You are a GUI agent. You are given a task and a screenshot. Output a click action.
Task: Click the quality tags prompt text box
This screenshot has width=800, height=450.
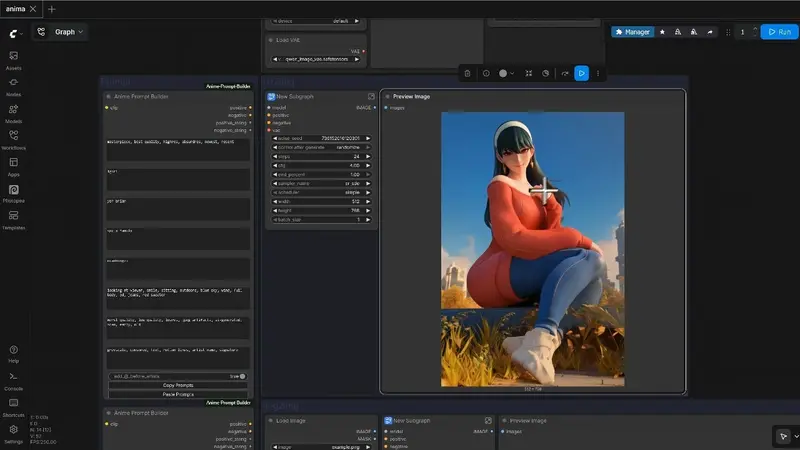[x=178, y=149]
